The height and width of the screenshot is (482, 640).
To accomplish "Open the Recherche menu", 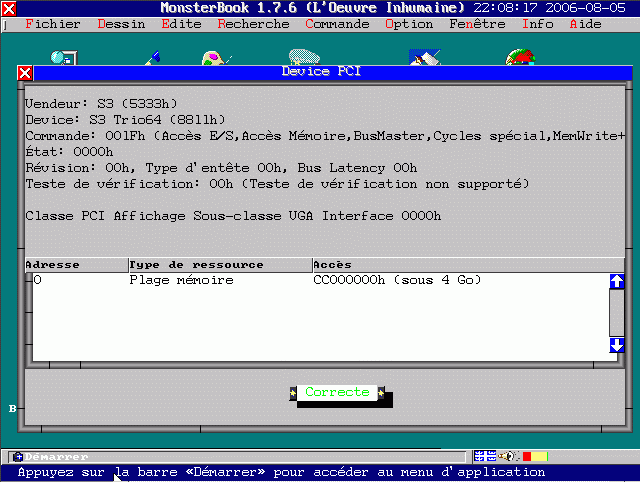I will click(x=253, y=24).
